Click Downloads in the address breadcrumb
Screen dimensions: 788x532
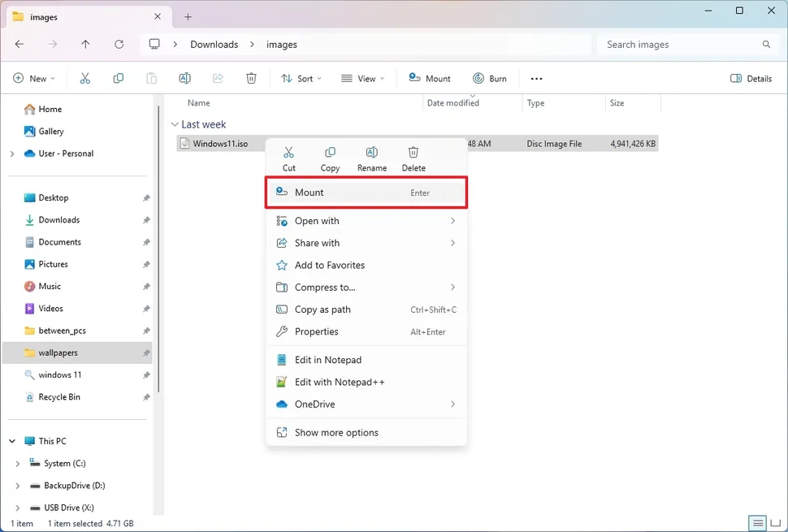[214, 45]
